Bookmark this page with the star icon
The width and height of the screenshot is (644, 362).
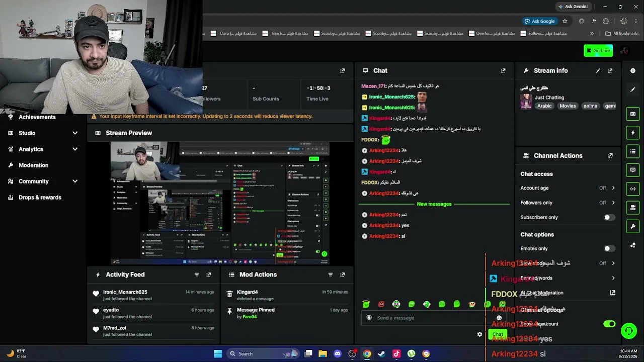565,21
